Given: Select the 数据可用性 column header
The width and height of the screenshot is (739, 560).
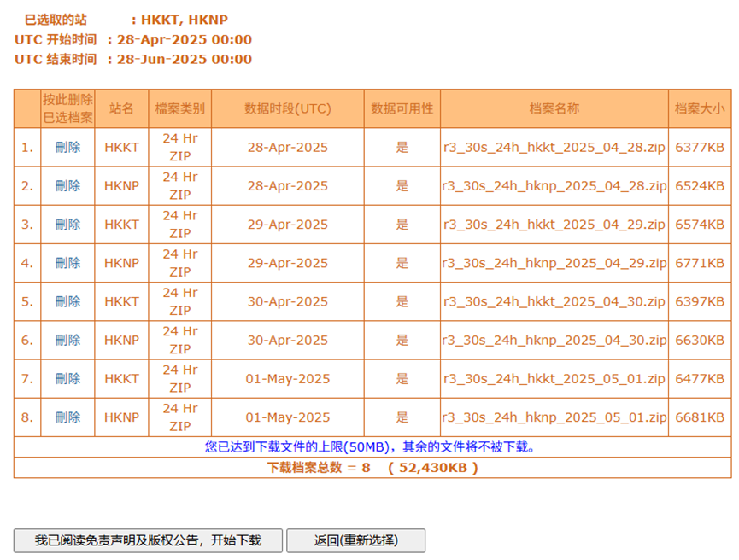Looking at the screenshot, I should (402, 108).
